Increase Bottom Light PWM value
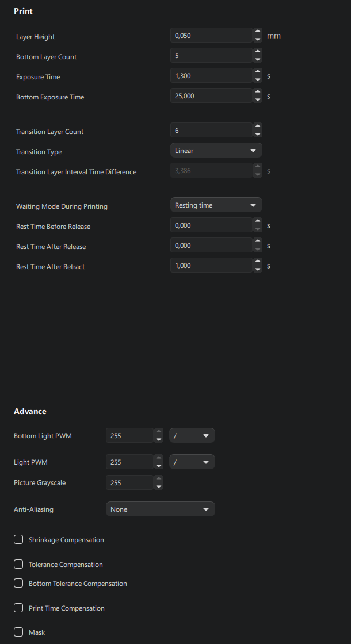 pos(159,432)
